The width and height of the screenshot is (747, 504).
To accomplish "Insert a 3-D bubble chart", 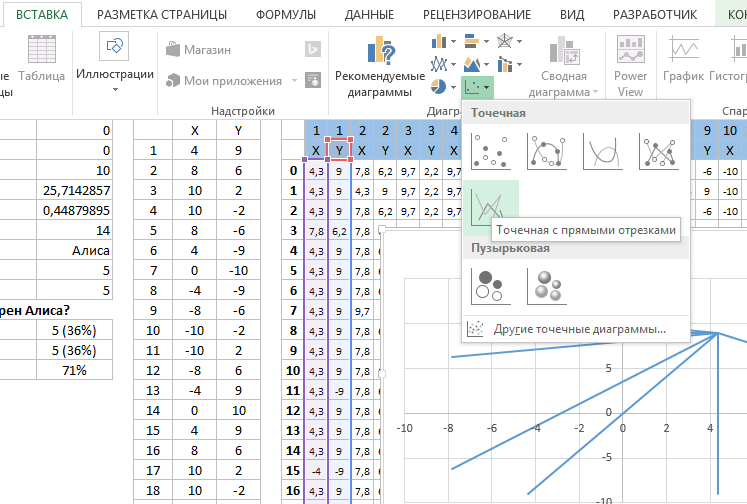I will pyautogui.click(x=546, y=287).
